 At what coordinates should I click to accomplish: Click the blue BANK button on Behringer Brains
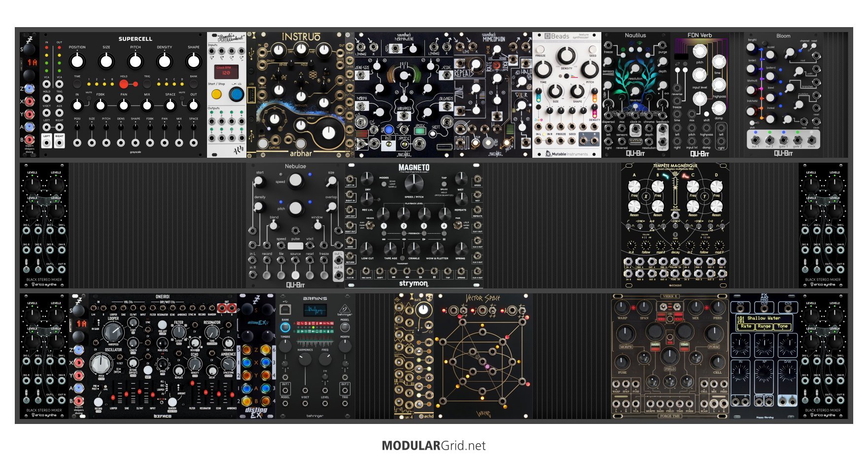point(285,327)
